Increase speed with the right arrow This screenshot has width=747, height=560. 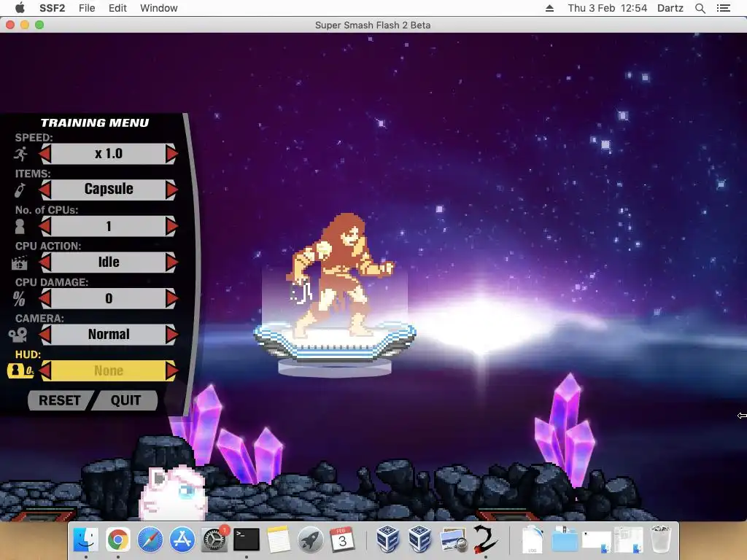pos(172,154)
